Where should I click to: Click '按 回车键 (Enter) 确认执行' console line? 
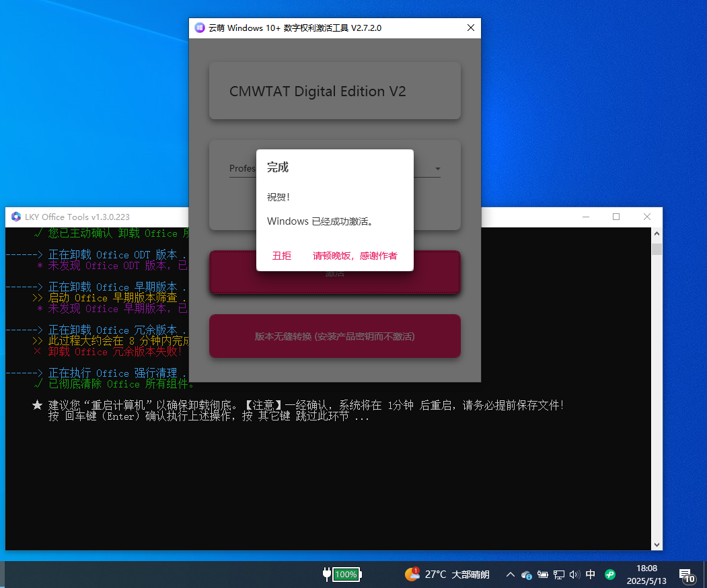click(209, 416)
